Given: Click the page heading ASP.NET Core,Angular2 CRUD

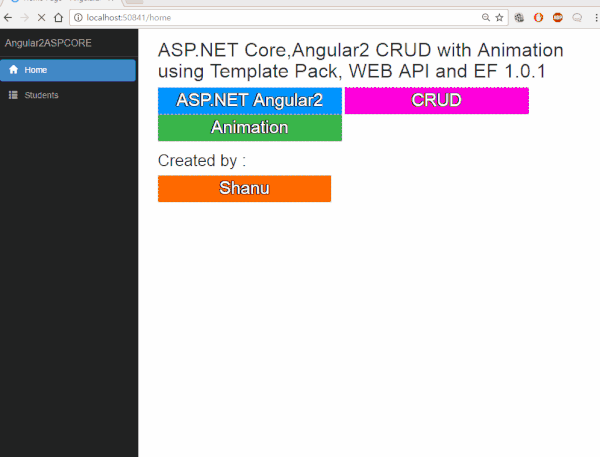Looking at the screenshot, I should pyautogui.click(x=360, y=60).
